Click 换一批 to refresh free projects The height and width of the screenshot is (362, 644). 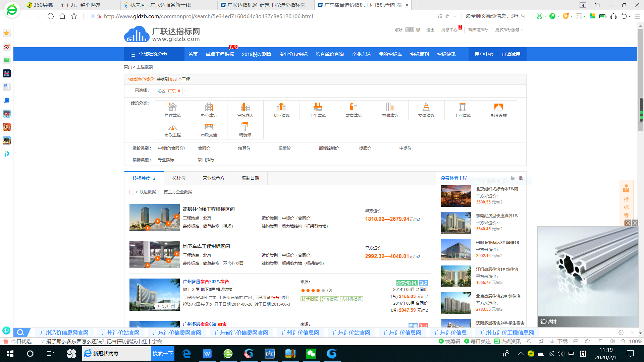(517, 178)
